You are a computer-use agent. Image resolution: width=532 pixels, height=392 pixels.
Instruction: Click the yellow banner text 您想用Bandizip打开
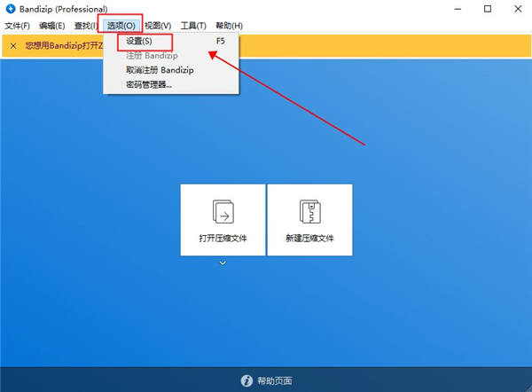click(x=64, y=46)
